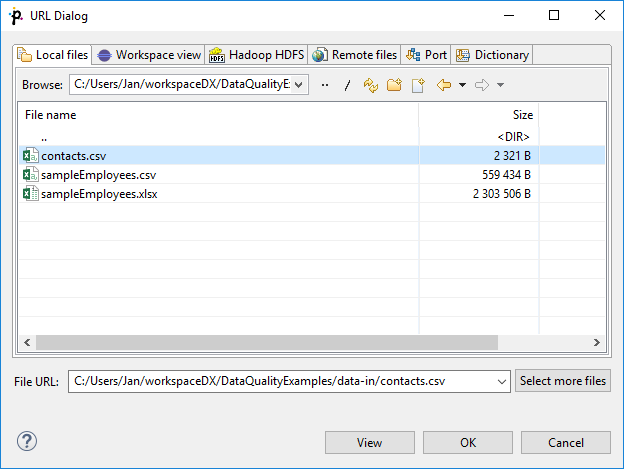Viewport: 624px width, 469px height.
Task: Click the Cancel button
Action: (566, 442)
